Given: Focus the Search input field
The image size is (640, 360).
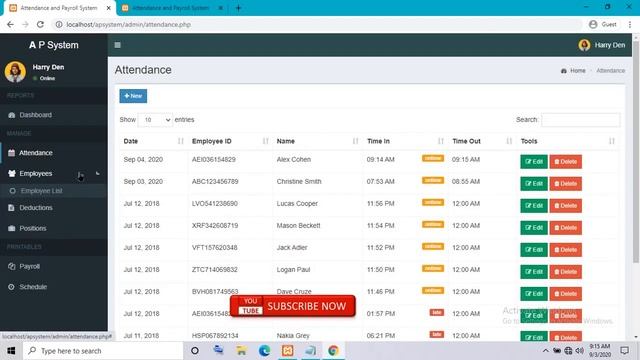Looking at the screenshot, I should click(x=580, y=120).
